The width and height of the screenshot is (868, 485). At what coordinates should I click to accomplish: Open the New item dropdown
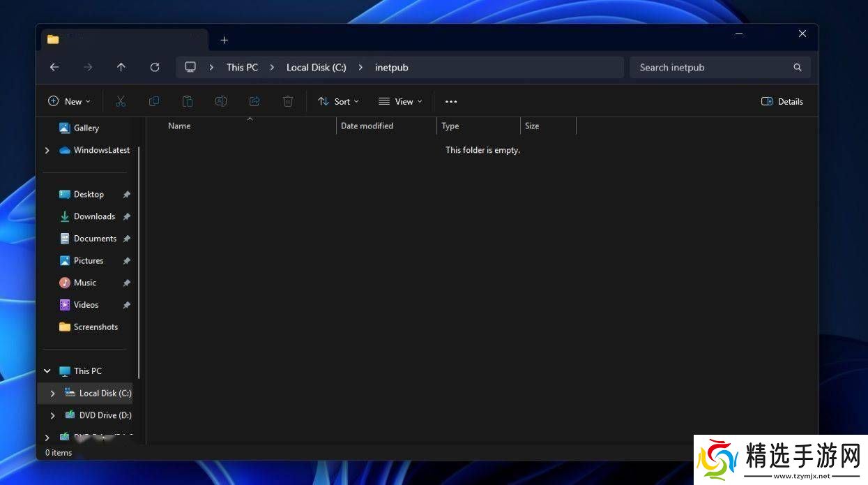pyautogui.click(x=69, y=102)
